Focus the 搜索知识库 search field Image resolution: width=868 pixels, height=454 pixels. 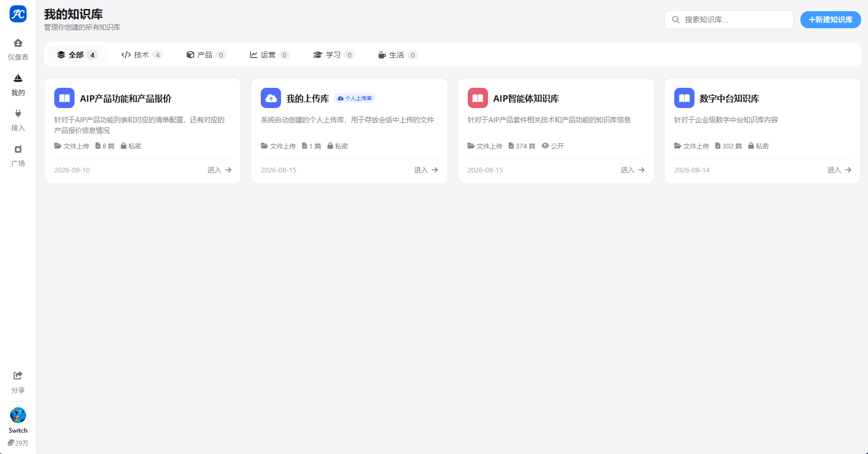pyautogui.click(x=729, y=20)
